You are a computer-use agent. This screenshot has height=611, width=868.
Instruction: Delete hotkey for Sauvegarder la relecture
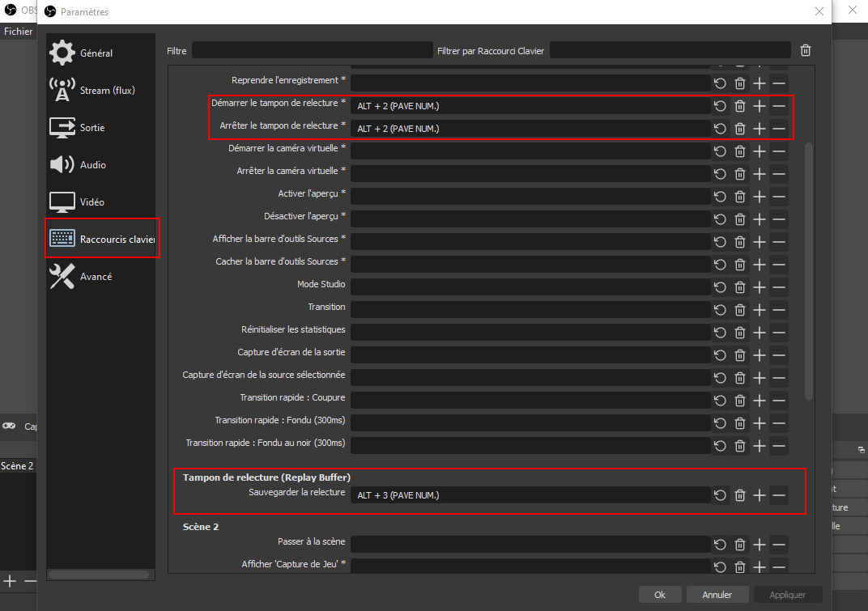739,496
